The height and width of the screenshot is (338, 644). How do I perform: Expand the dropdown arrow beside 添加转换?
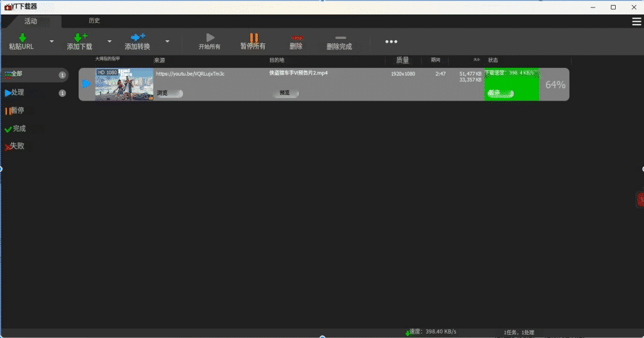coord(167,42)
